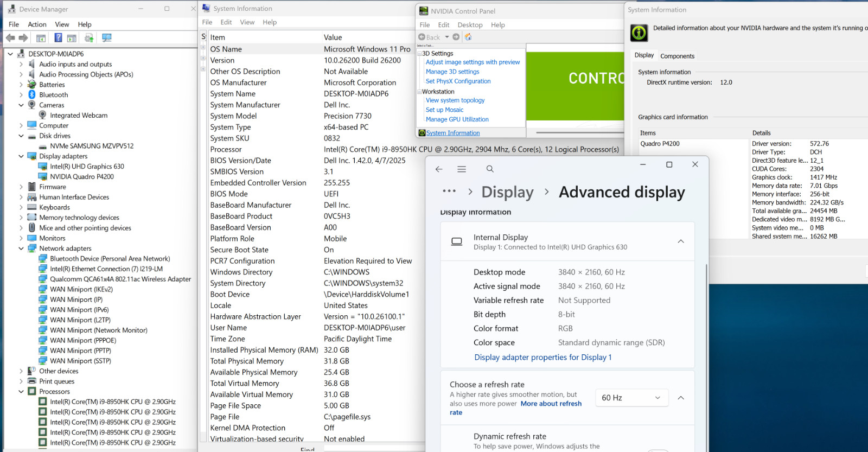Select WAN Miniport (Network Monitor) device
This screenshot has height=452, width=868.
(99, 330)
